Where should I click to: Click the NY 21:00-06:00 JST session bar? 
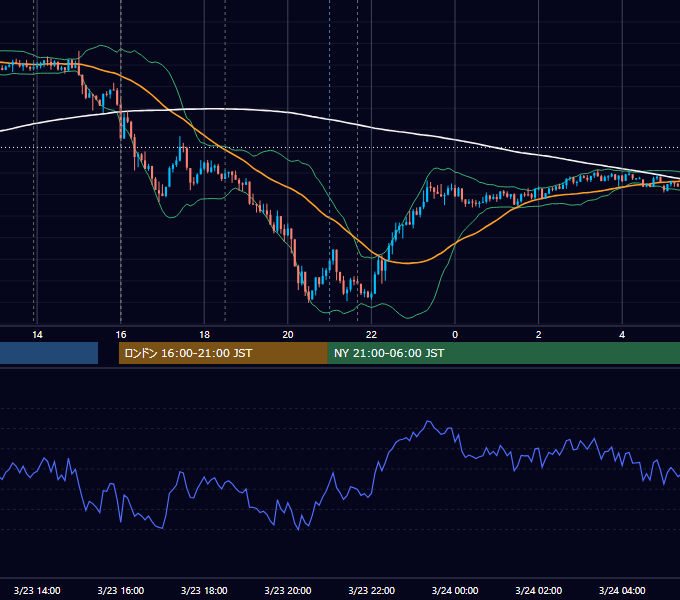(x=504, y=353)
